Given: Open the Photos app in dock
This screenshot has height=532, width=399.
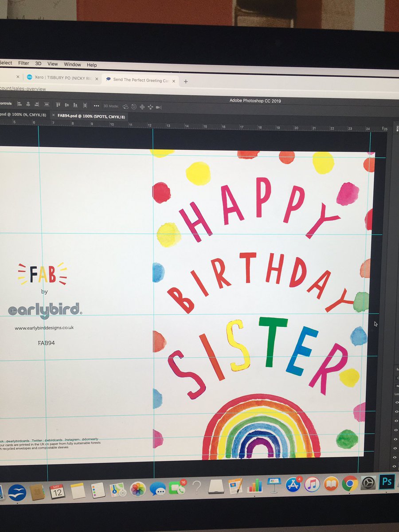Looking at the screenshot, I should pos(138,489).
